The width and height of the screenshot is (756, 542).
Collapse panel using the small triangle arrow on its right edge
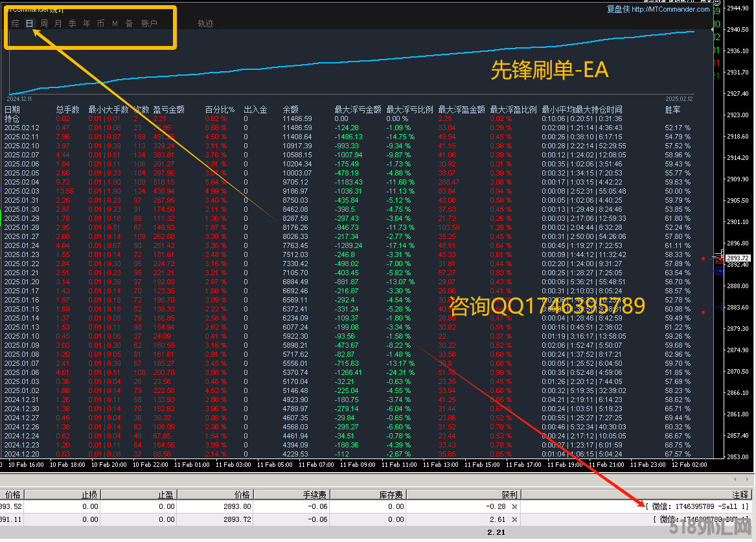coord(713,29)
